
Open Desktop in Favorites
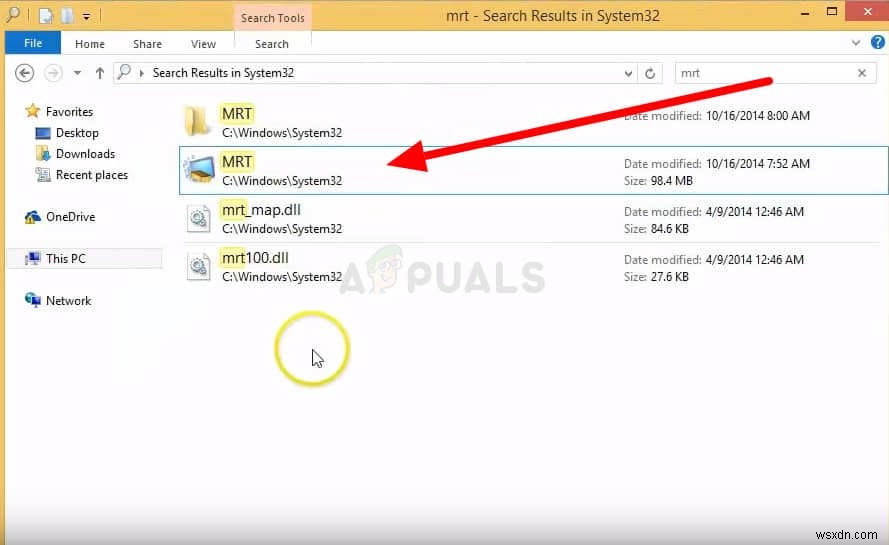[x=77, y=133]
